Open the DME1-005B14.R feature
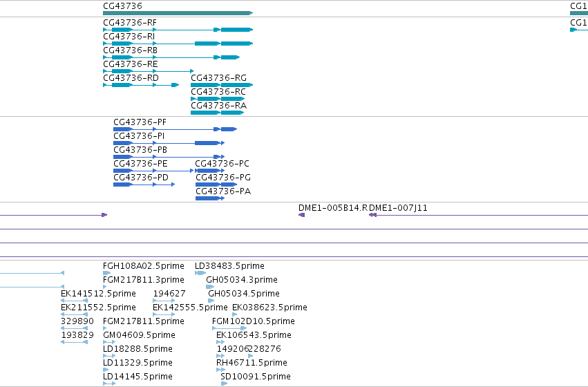Viewport: 588px width, 387px height. [301, 215]
